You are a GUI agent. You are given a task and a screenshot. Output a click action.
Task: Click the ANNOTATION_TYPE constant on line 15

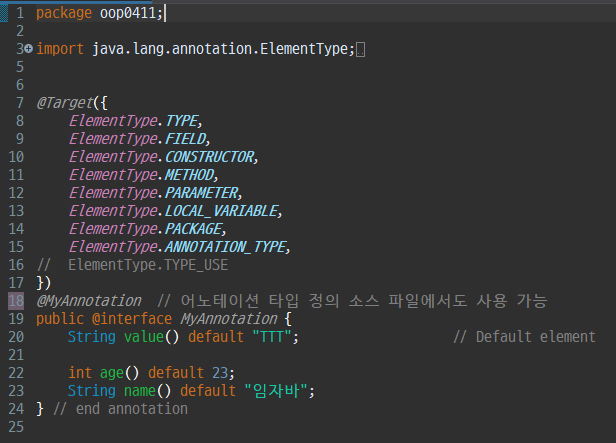click(225, 247)
